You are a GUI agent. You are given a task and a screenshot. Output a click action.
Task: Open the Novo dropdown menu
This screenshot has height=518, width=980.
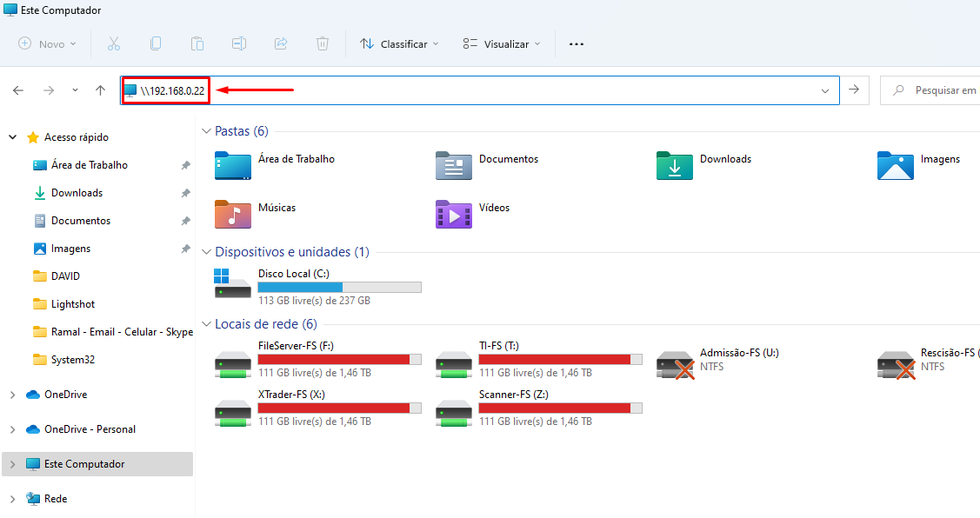(x=48, y=43)
